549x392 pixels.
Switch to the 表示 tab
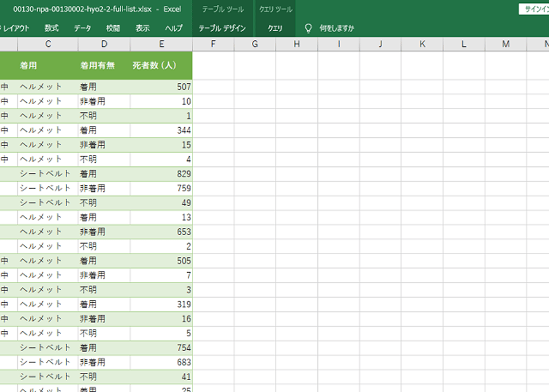point(143,29)
